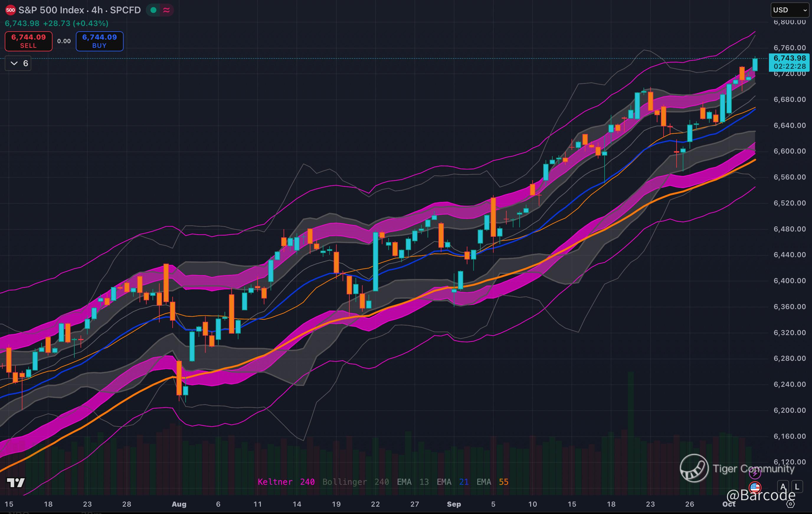Click the TradingView logo at bottom left
This screenshot has height=514, width=812.
16,483
